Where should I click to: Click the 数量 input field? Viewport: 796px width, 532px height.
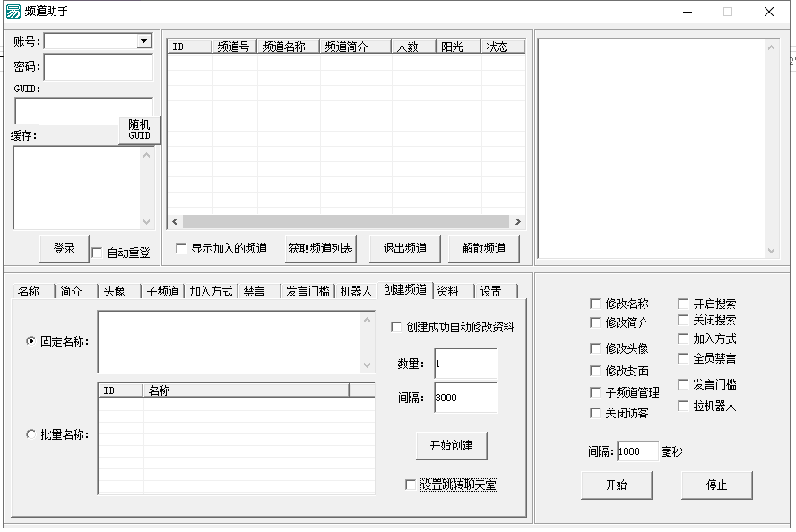click(x=464, y=364)
